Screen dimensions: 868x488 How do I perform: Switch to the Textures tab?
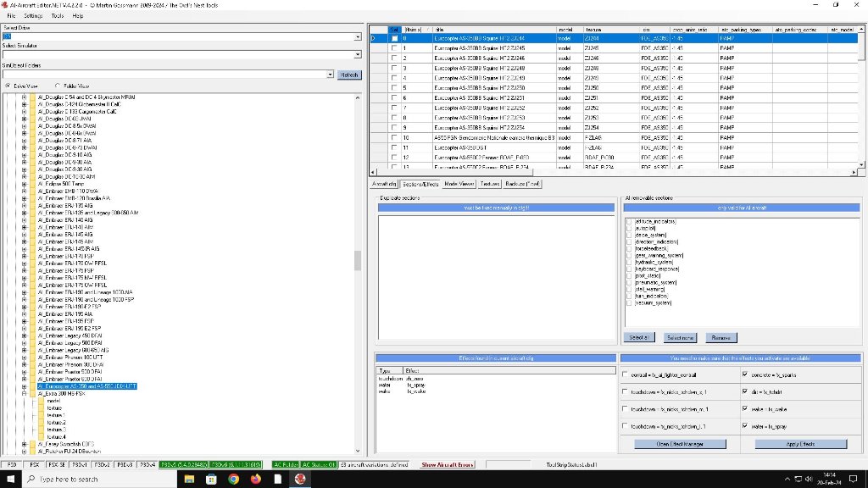click(x=489, y=184)
